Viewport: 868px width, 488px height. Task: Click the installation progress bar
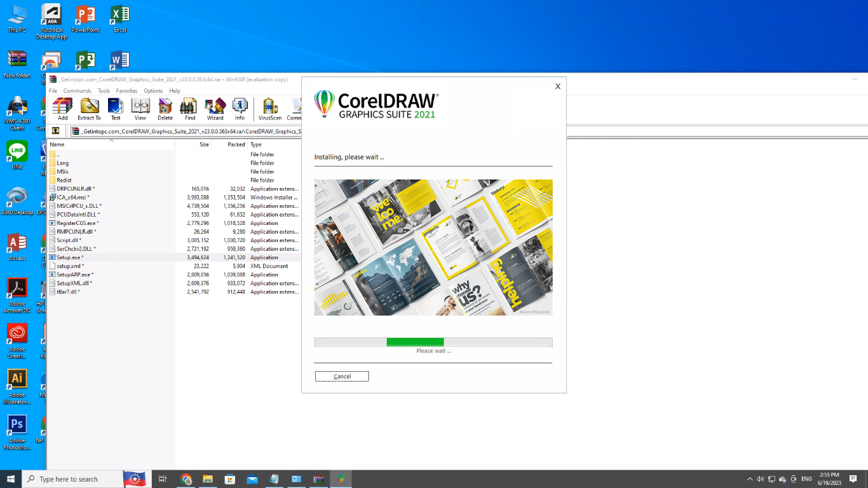pyautogui.click(x=433, y=342)
